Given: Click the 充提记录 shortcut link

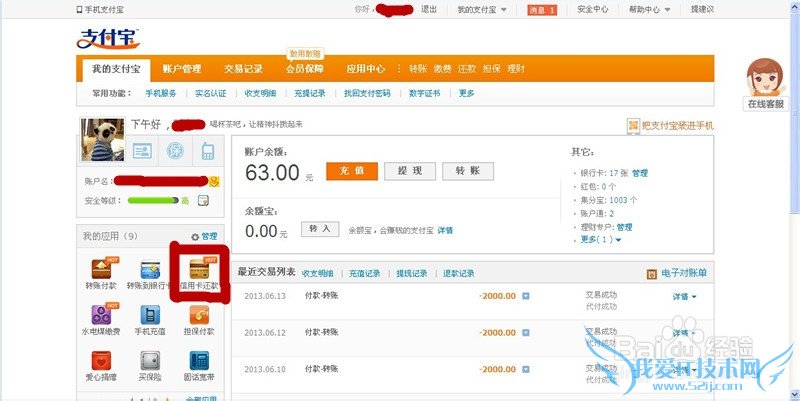Looking at the screenshot, I should [310, 93].
